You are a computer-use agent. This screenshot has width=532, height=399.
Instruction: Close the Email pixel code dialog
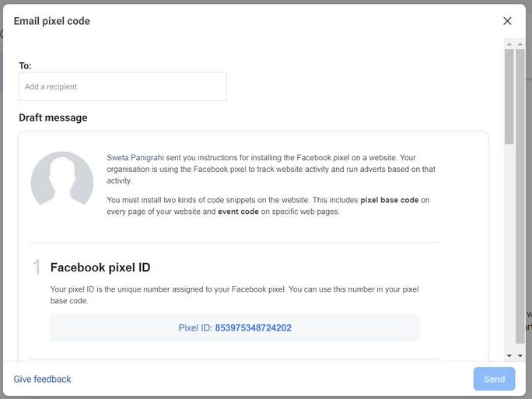507,21
